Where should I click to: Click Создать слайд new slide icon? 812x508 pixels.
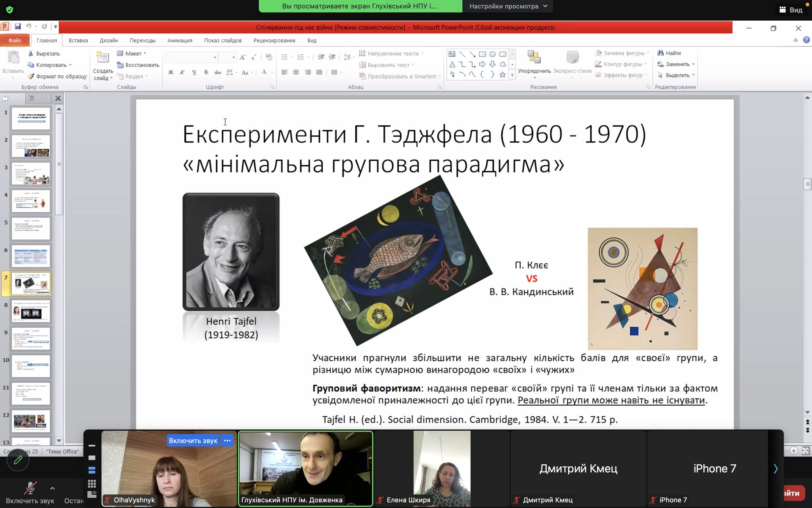(103, 58)
